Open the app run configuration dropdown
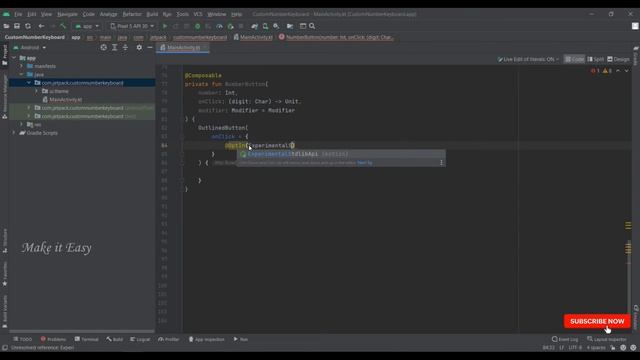Screen dimensions: 640x360 (87, 26)
